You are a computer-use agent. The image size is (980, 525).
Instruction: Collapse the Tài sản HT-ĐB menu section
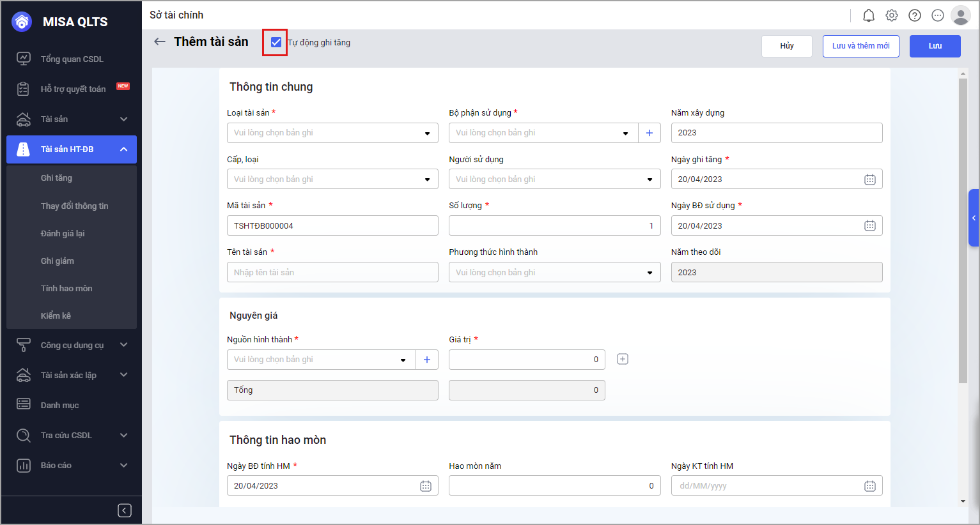(123, 149)
